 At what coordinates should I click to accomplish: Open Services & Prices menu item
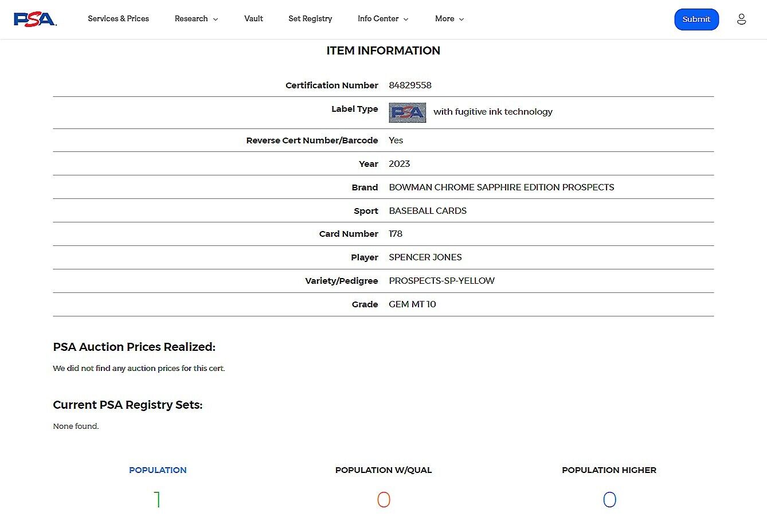pyautogui.click(x=118, y=19)
